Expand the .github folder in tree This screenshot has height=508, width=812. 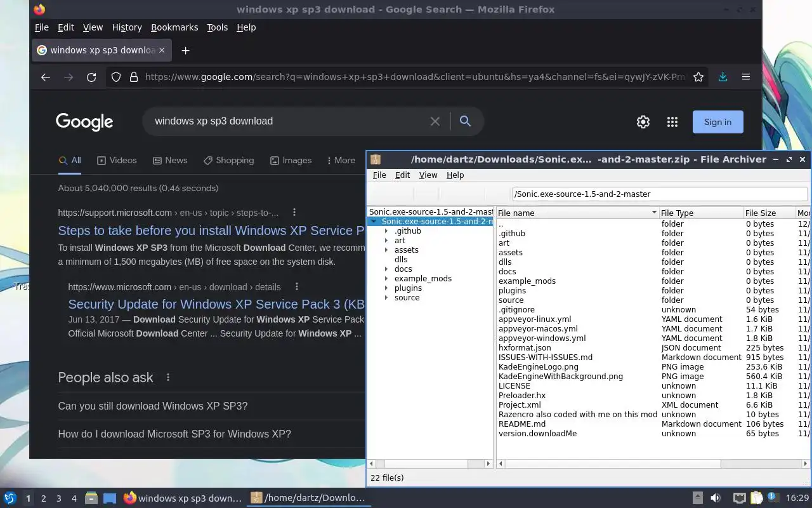click(x=386, y=231)
